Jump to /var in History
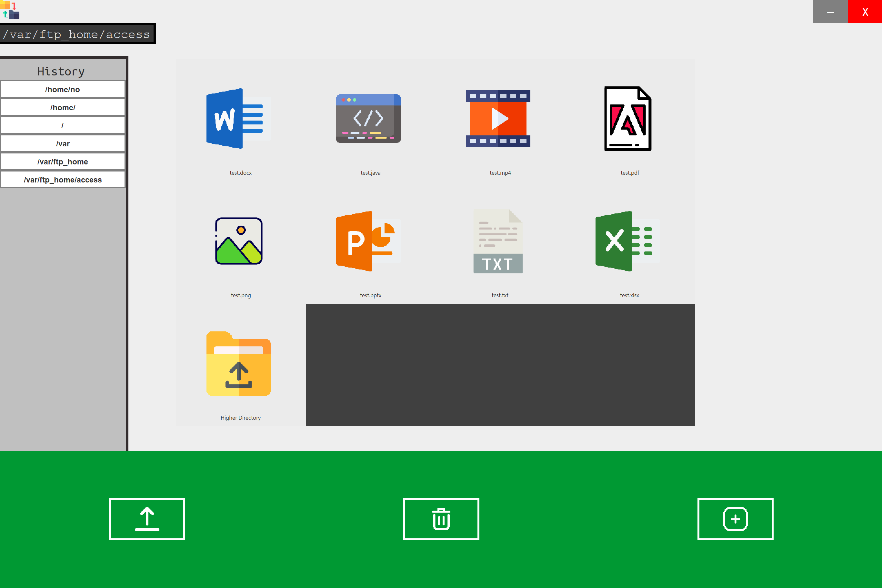 click(63, 143)
